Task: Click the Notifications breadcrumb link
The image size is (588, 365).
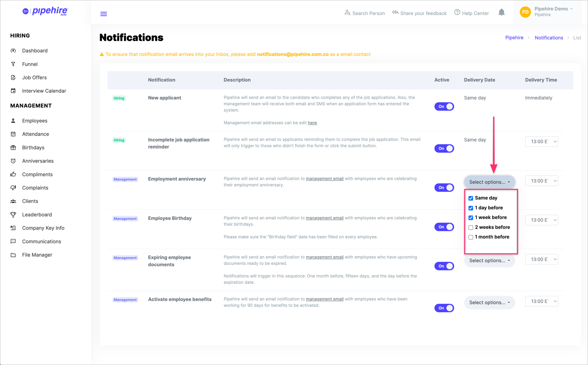Action: coord(549,38)
